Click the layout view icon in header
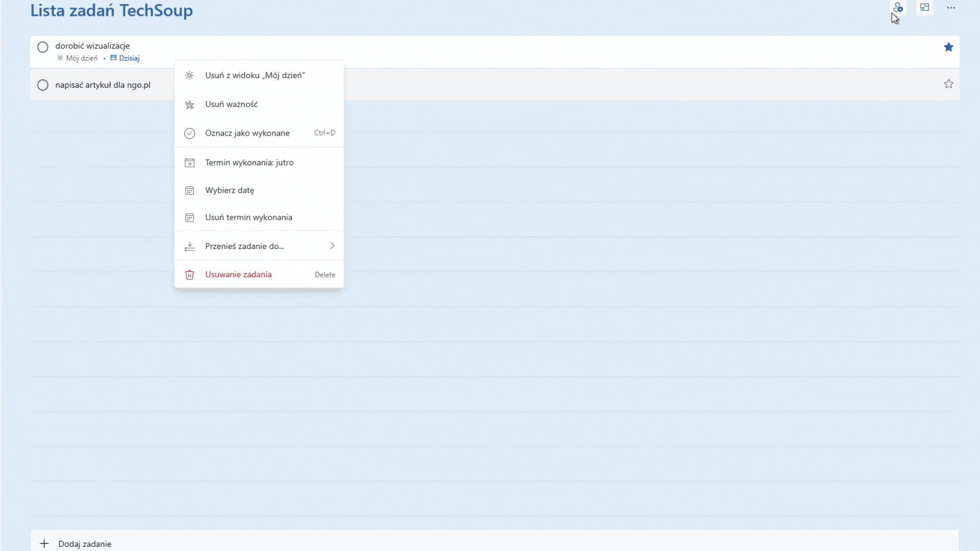 924,7
